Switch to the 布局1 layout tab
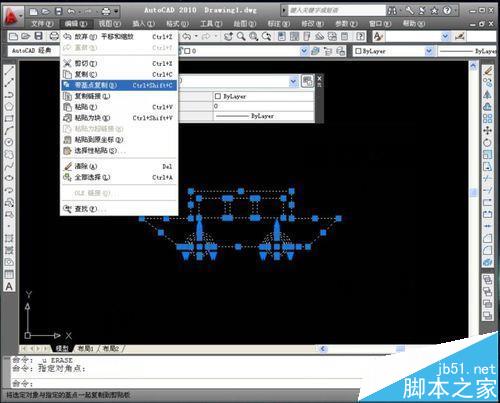 [x=85, y=349]
